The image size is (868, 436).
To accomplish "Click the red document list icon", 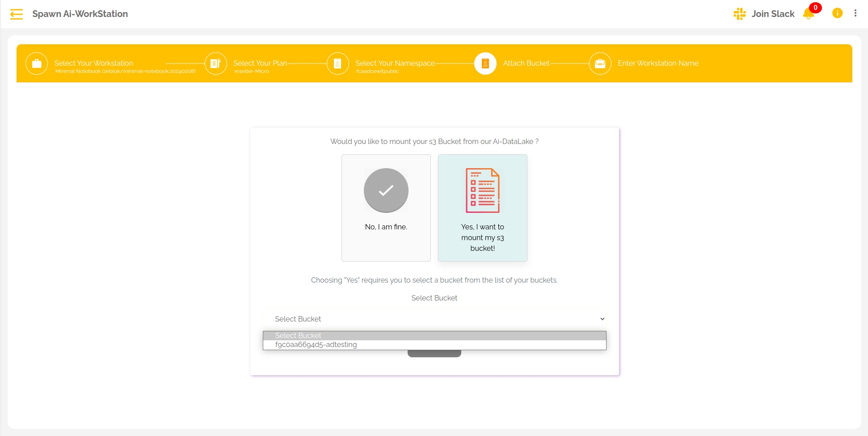I will pos(482,190).
